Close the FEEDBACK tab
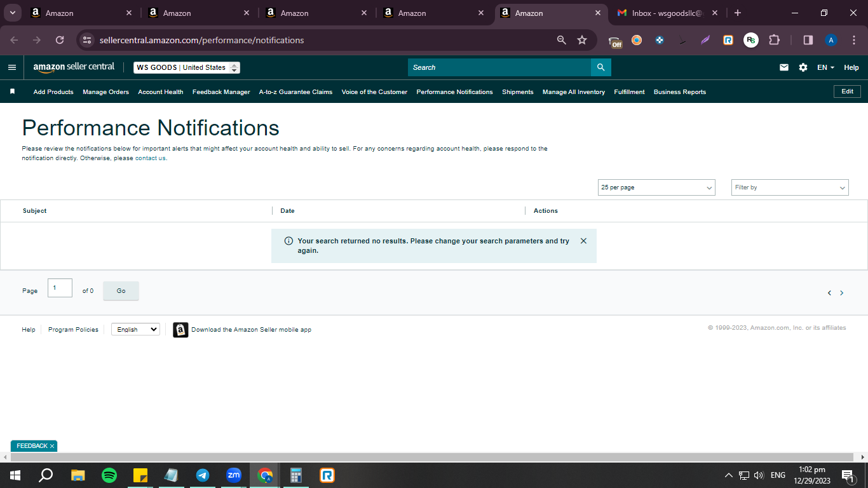Image resolution: width=868 pixels, height=488 pixels. [52, 446]
